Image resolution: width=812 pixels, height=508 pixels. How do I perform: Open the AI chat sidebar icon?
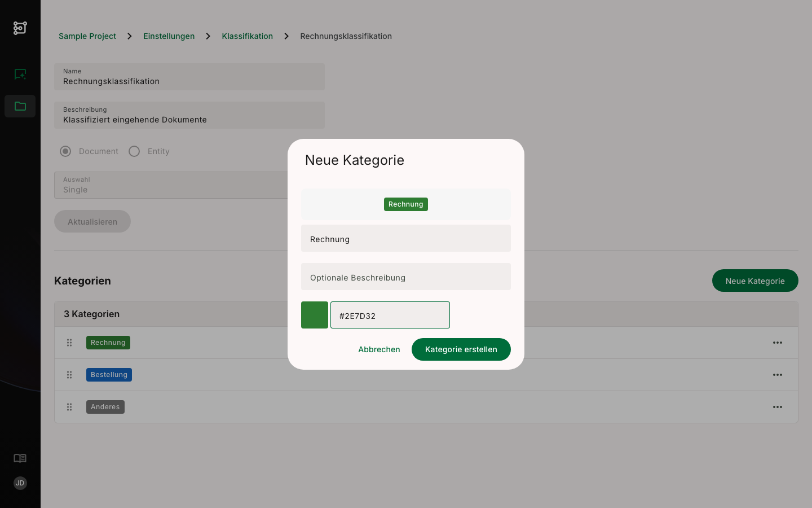20,74
